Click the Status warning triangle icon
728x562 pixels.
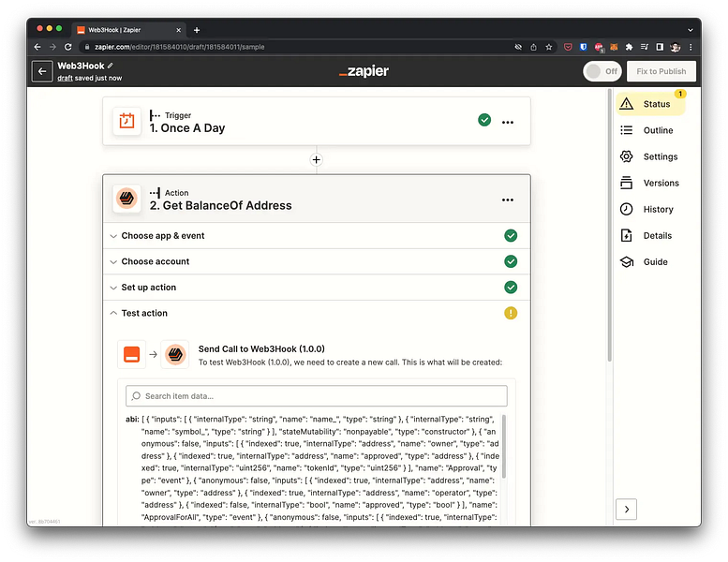[626, 103]
